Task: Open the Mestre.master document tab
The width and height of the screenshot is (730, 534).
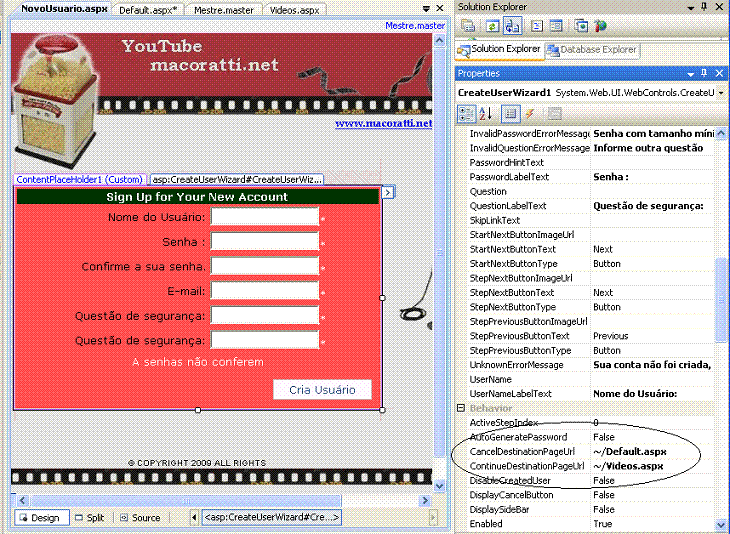Action: 224,10
